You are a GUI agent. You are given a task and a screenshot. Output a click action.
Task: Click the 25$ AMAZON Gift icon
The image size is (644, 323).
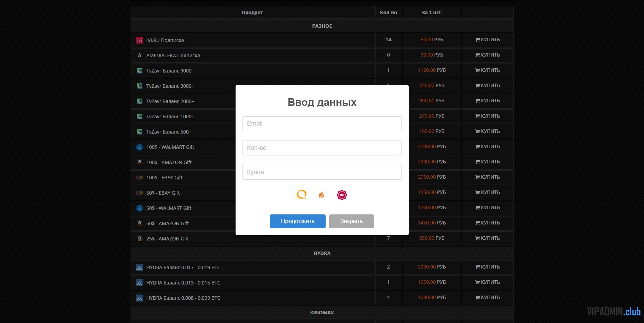coord(140,239)
